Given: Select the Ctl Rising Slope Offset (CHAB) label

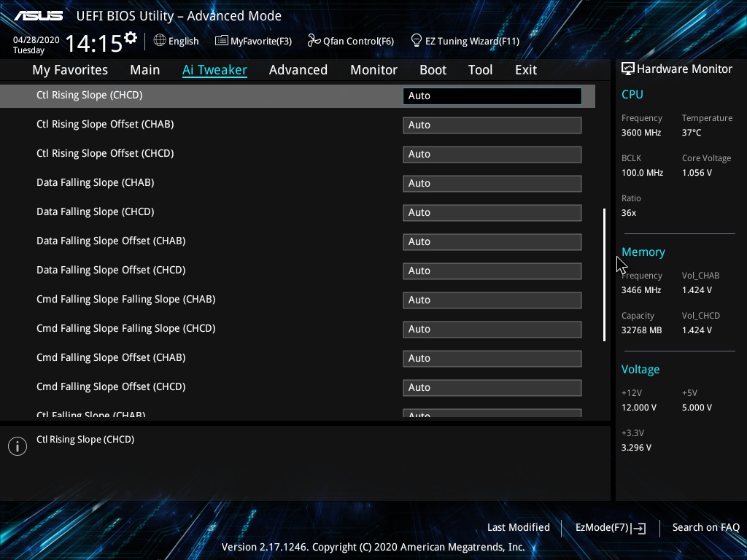Looking at the screenshot, I should point(105,124).
